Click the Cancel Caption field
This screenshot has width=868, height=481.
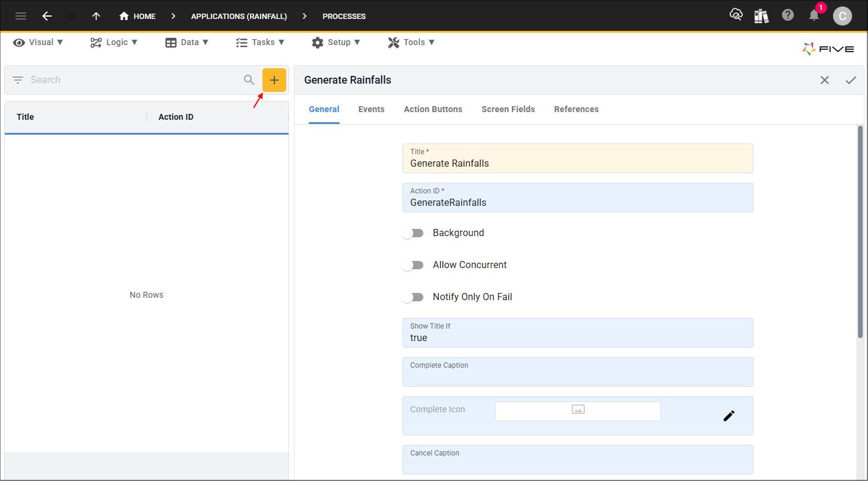coord(578,460)
